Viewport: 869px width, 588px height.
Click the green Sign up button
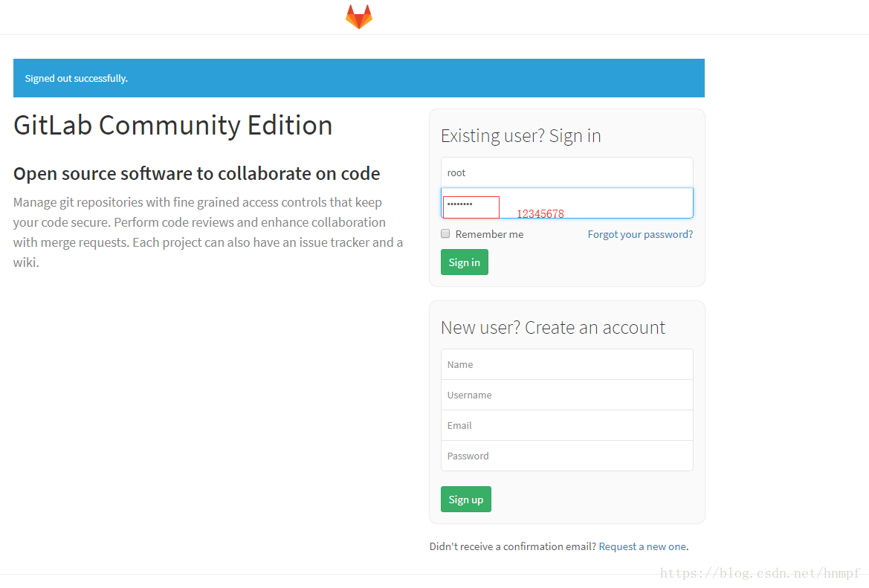[x=466, y=500]
